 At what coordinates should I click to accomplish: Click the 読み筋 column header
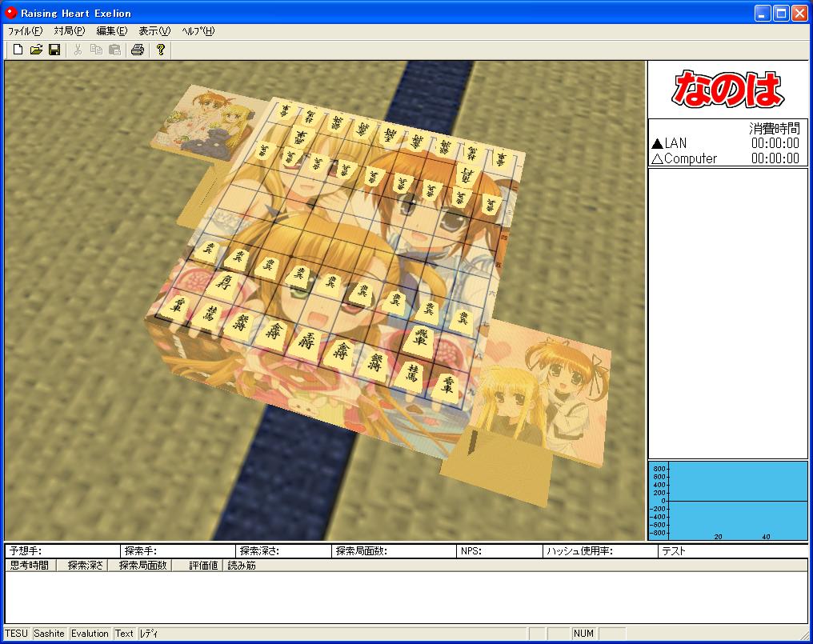pyautogui.click(x=242, y=565)
